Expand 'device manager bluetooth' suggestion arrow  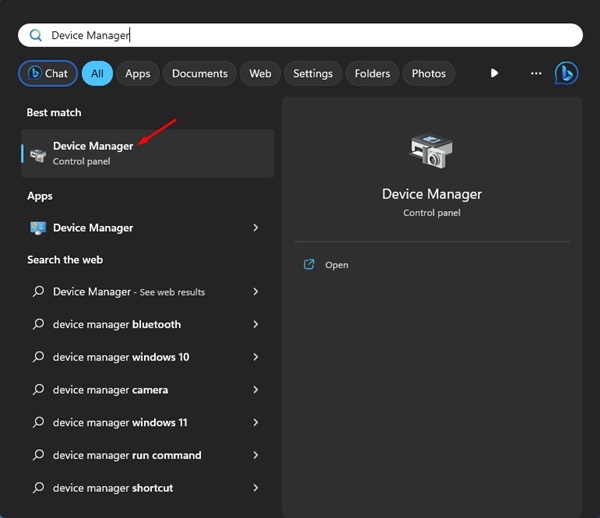pos(256,324)
